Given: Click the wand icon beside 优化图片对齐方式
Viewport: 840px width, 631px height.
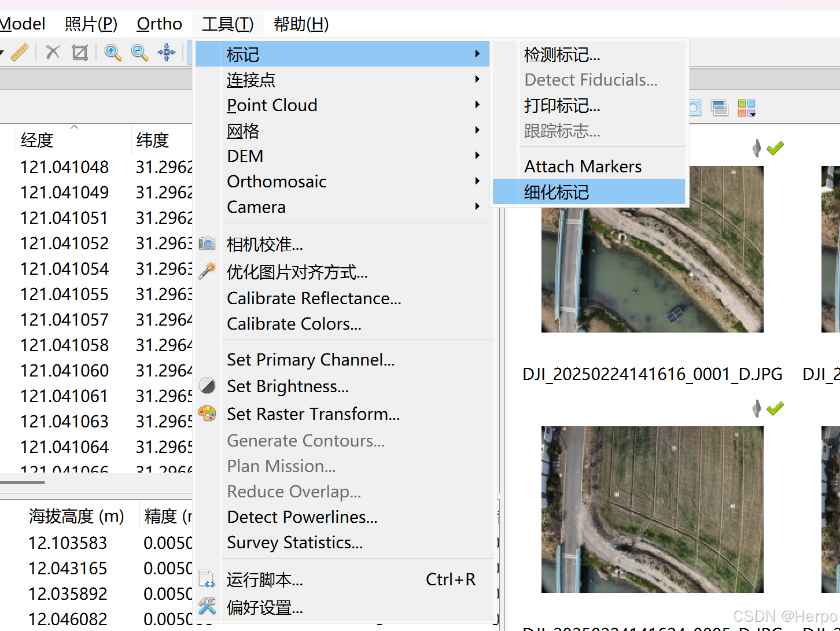Looking at the screenshot, I should [x=207, y=271].
